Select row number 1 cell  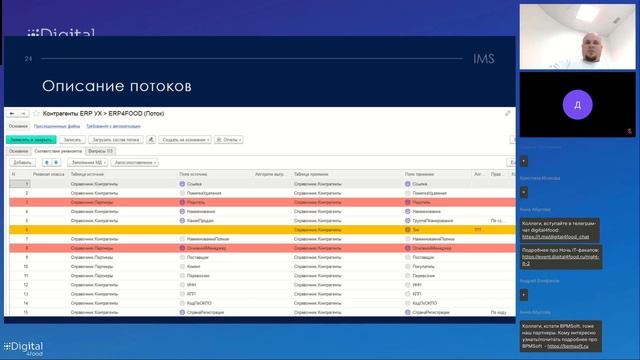point(20,184)
